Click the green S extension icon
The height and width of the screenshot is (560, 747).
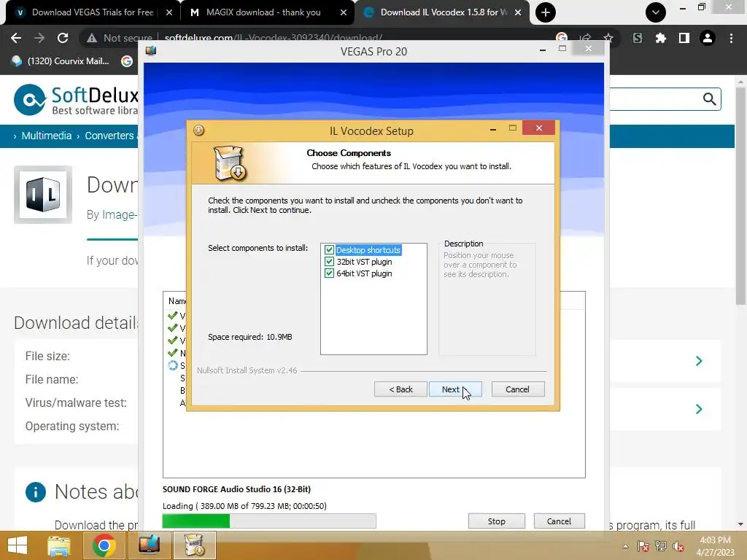[x=638, y=38]
